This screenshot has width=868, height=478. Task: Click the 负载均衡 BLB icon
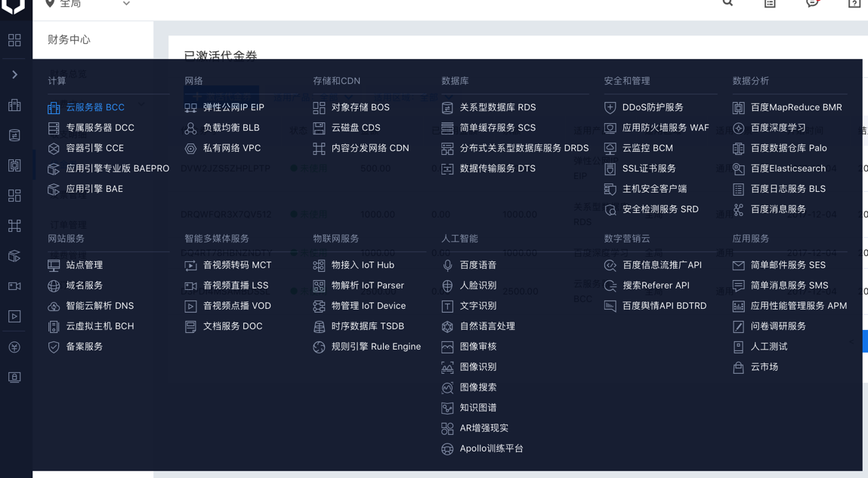190,128
